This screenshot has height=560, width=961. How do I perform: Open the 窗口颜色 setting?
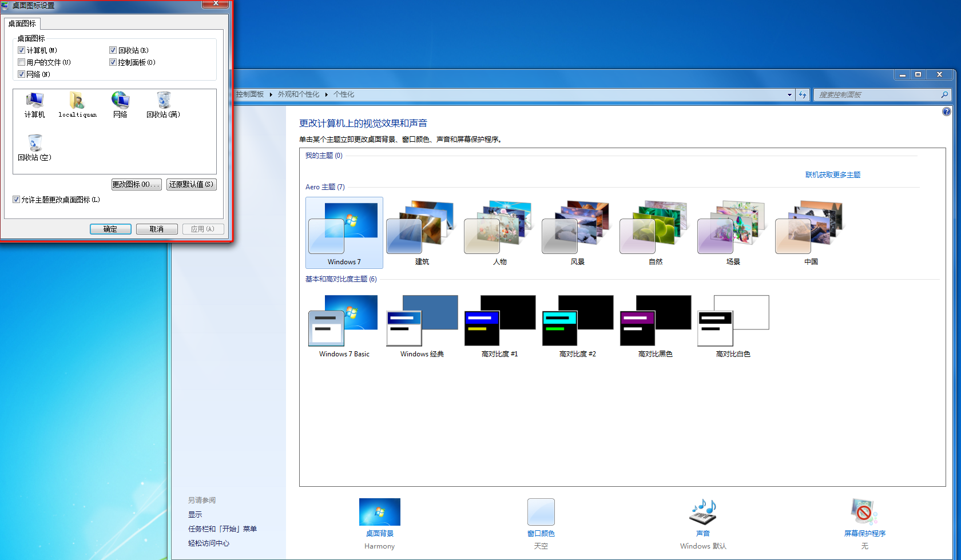pyautogui.click(x=541, y=512)
